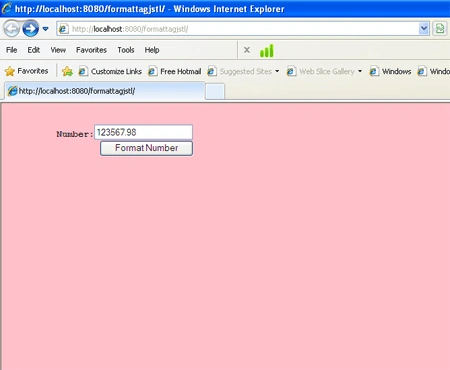
Task: Click the Internet Explorer title bar icon
Action: (7, 8)
